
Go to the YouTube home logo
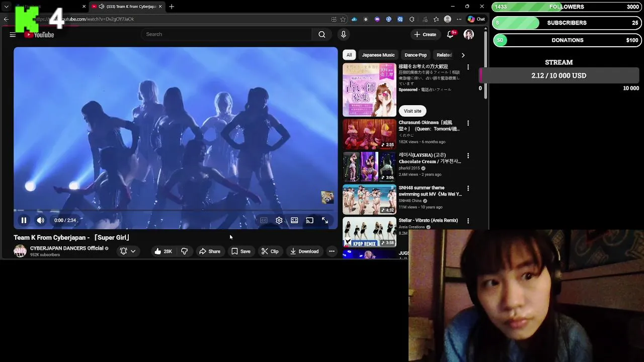pyautogui.click(x=39, y=35)
